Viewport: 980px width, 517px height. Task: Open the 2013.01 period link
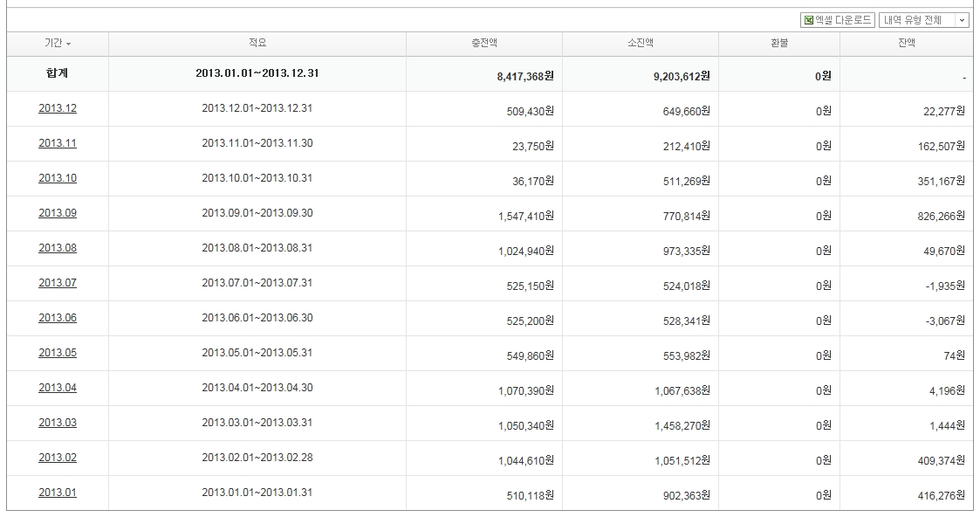coord(58,493)
